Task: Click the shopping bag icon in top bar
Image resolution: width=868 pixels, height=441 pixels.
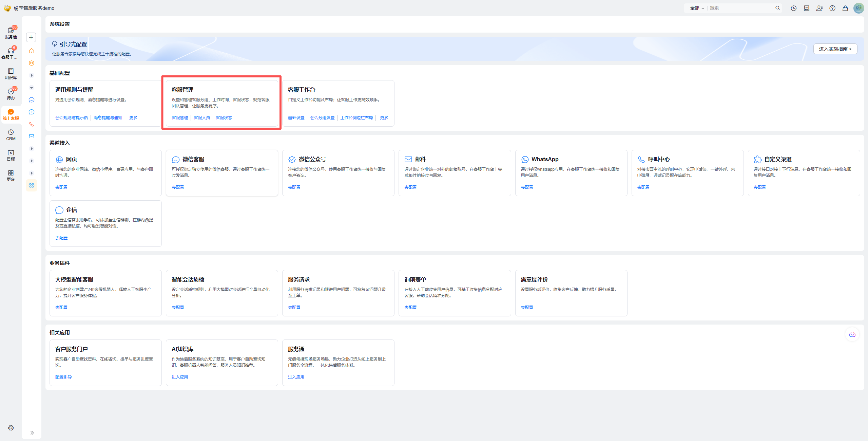Action: pos(845,8)
